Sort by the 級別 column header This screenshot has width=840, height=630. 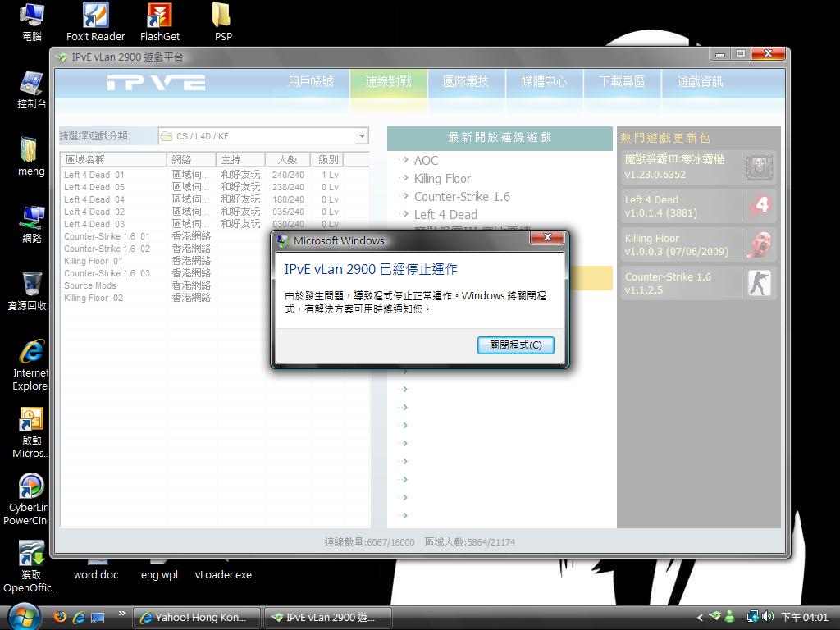point(327,160)
